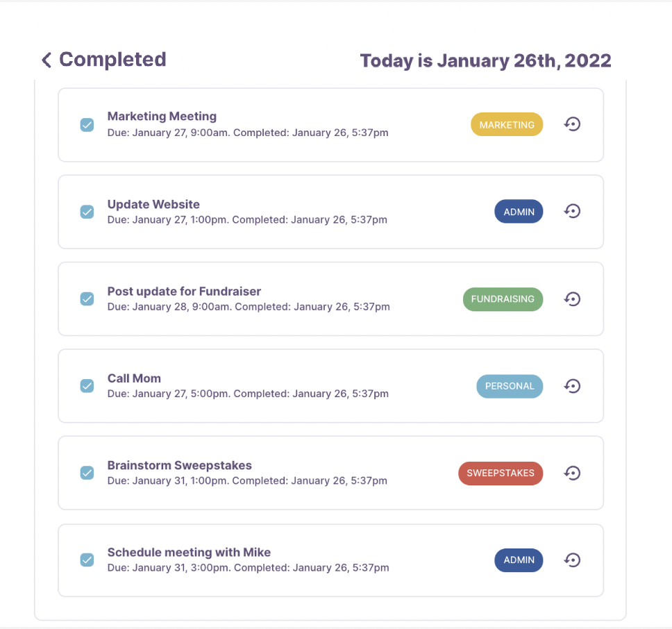Uncheck the Marketing Meeting checkbox
The height and width of the screenshot is (629, 672).
(x=87, y=125)
